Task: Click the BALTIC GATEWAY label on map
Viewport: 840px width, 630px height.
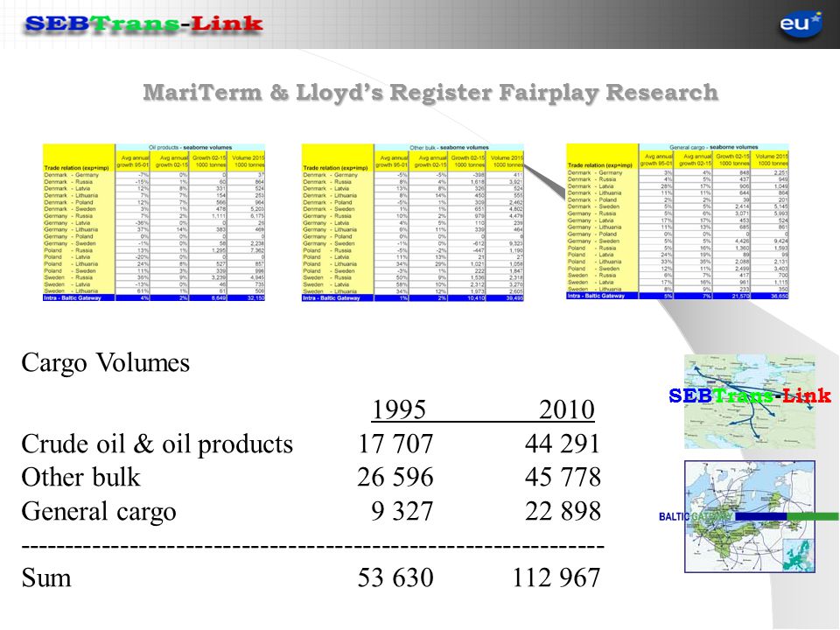Action: point(696,516)
